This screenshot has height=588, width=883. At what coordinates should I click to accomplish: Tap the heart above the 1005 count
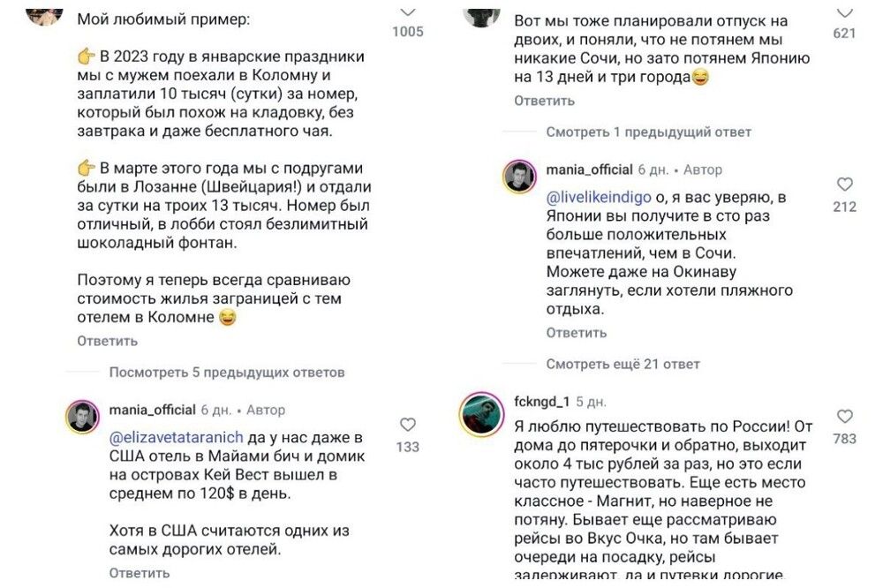tap(407, 12)
